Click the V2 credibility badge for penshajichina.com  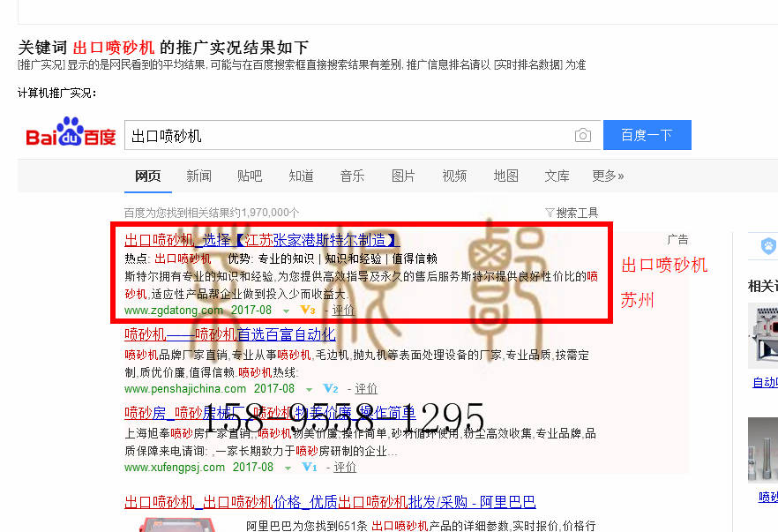(331, 388)
